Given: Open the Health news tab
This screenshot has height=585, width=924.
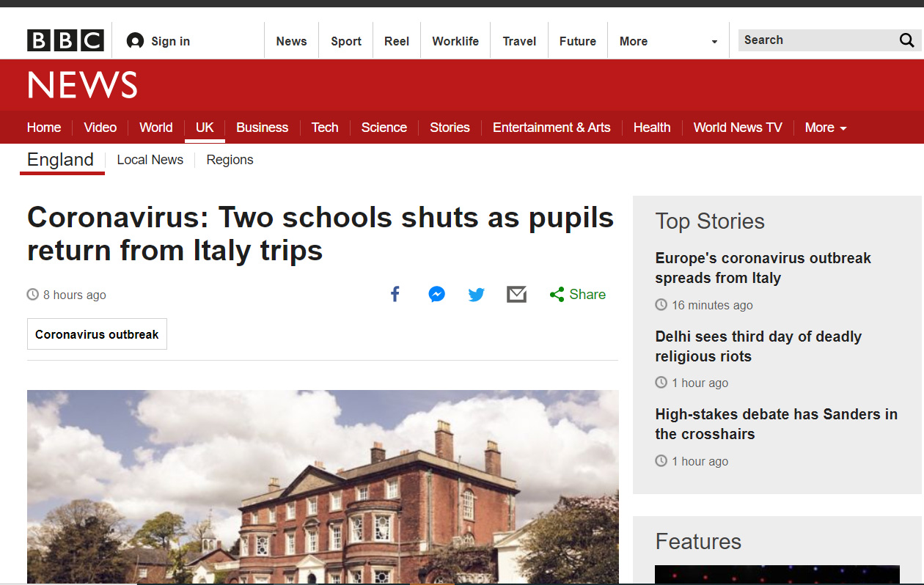Looking at the screenshot, I should point(652,128).
